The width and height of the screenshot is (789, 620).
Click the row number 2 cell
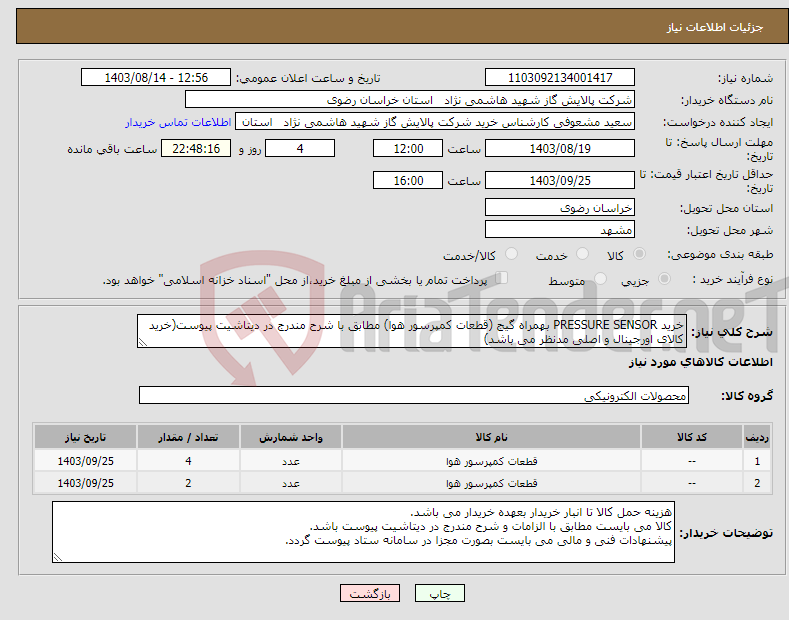pos(757,483)
